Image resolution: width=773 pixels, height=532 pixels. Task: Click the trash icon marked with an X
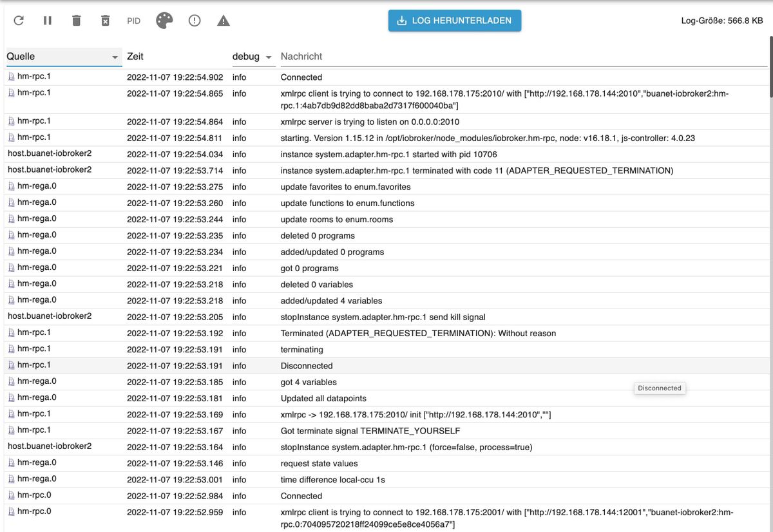(x=105, y=21)
